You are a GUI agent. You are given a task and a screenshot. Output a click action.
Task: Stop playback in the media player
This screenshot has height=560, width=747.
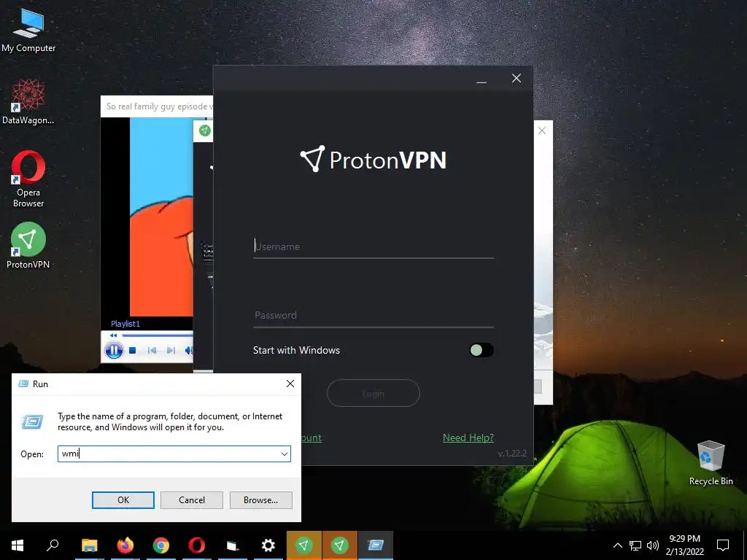(x=133, y=351)
